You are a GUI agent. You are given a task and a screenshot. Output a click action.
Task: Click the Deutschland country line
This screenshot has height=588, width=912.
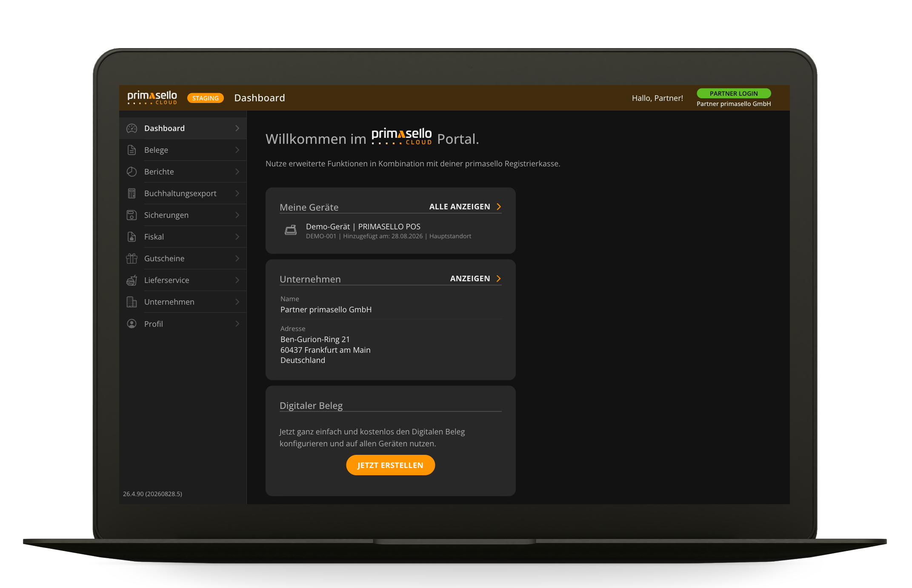coord(303,360)
